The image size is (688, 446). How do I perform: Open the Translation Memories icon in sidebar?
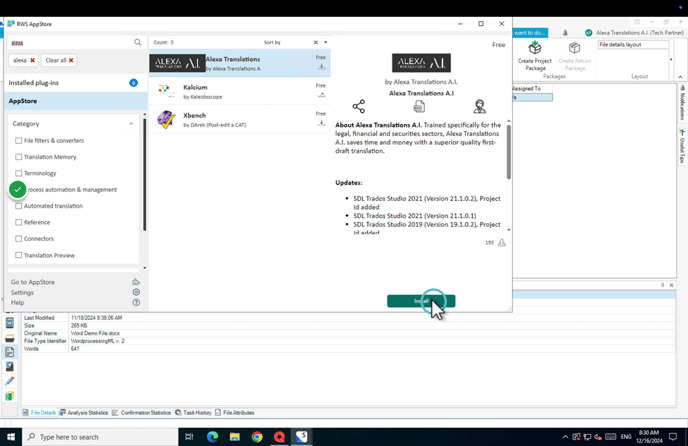[x=10, y=396]
